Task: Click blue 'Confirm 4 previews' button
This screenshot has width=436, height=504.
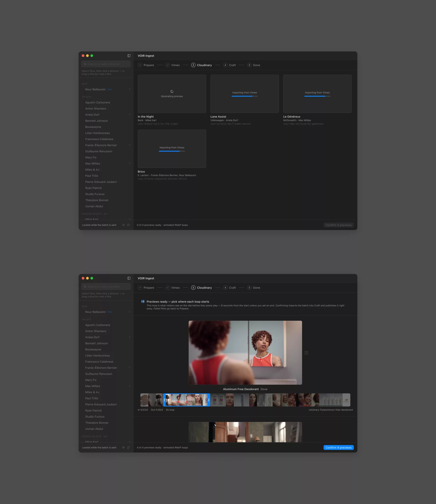Action: pyautogui.click(x=338, y=447)
